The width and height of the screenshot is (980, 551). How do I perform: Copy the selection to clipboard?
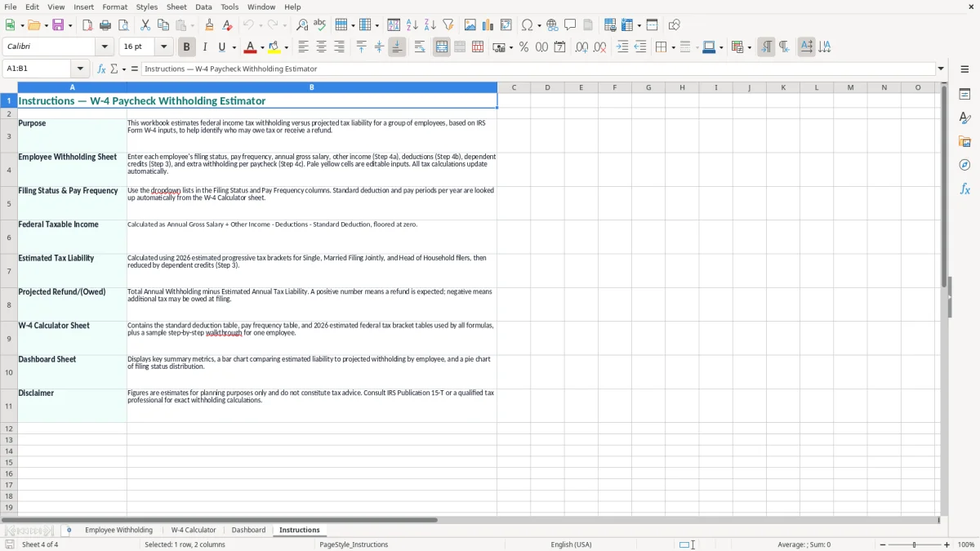pyautogui.click(x=163, y=25)
